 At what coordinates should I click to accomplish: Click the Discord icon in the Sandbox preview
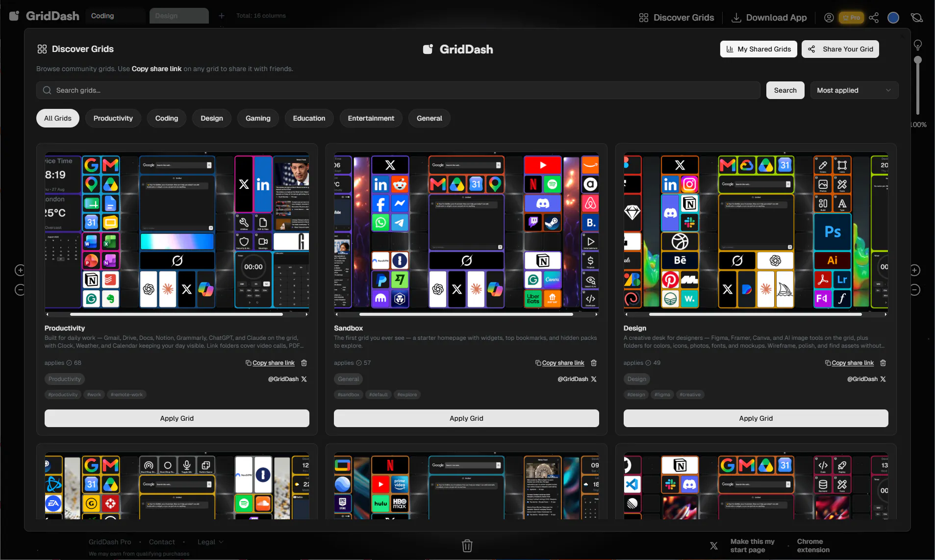point(543,203)
